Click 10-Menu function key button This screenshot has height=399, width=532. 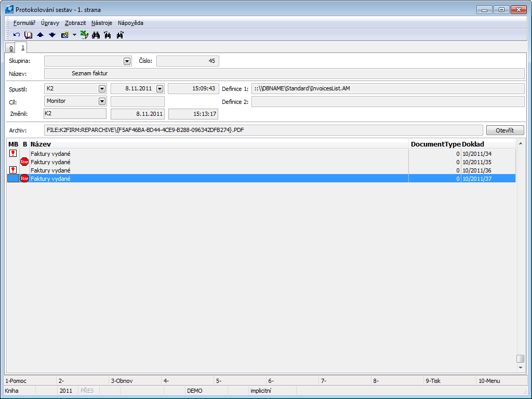[502, 381]
